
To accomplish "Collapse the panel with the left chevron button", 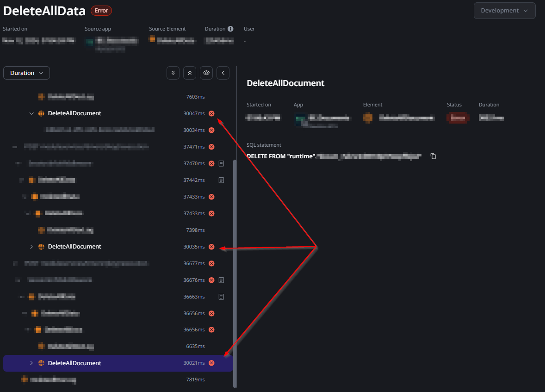I will click(x=223, y=73).
